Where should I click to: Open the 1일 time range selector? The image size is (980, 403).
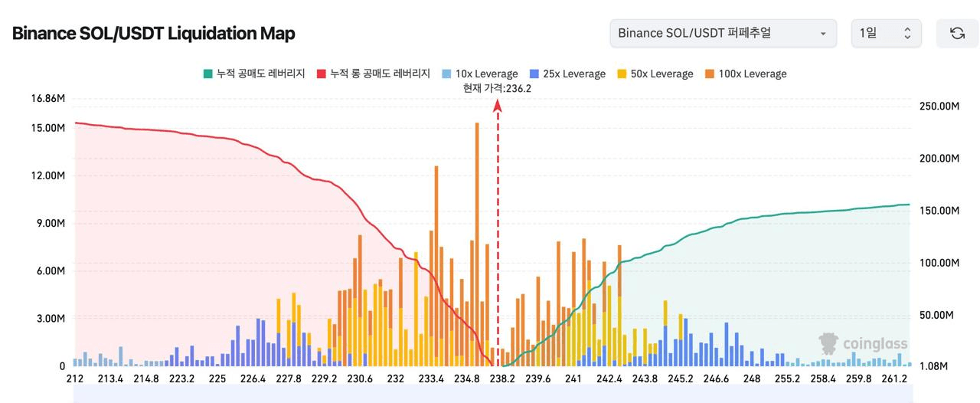(886, 34)
